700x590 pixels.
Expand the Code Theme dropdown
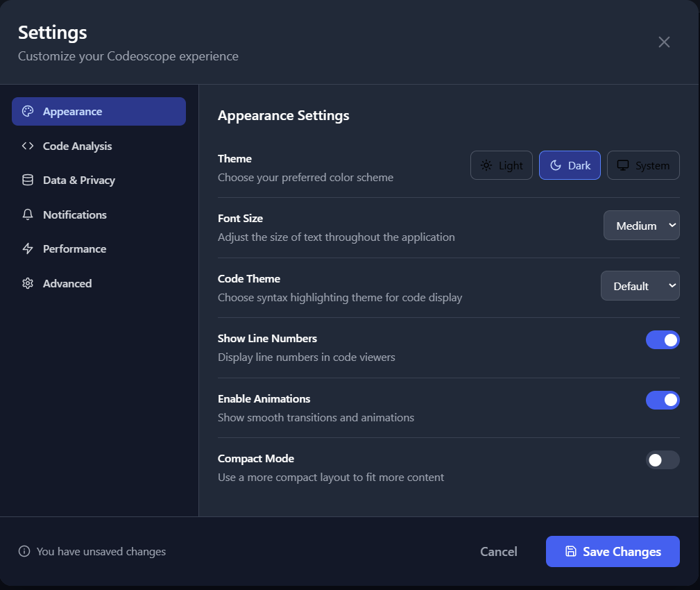tap(640, 286)
